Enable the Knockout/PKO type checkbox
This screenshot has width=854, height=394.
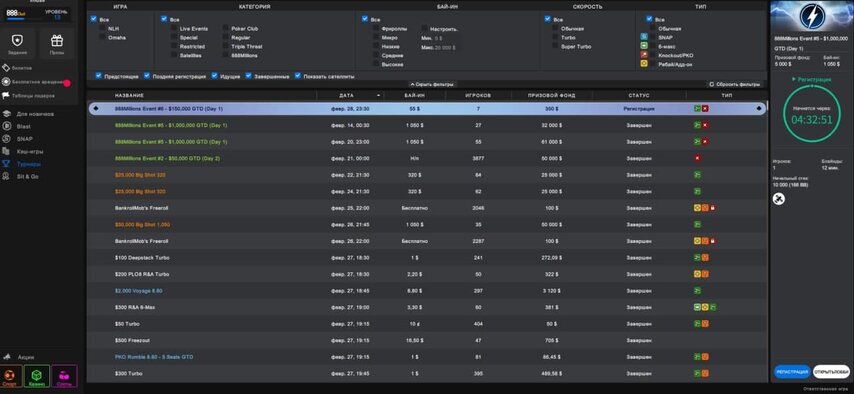coord(652,56)
